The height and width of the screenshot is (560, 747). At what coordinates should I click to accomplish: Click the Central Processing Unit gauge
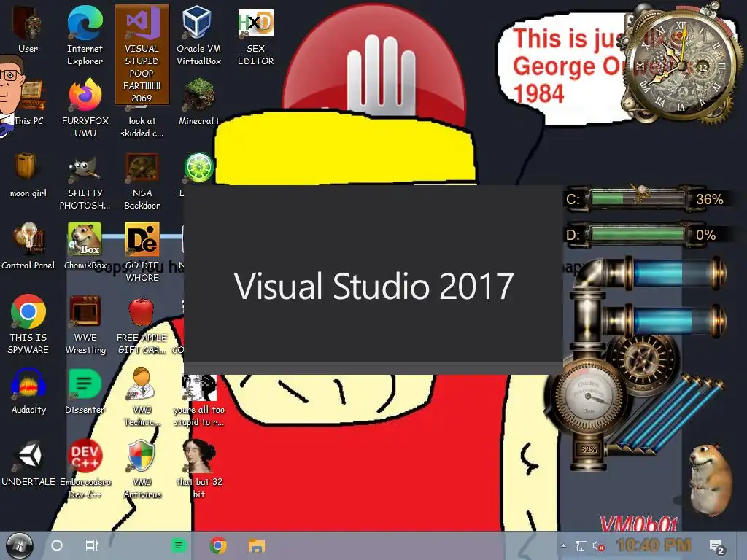click(x=587, y=396)
